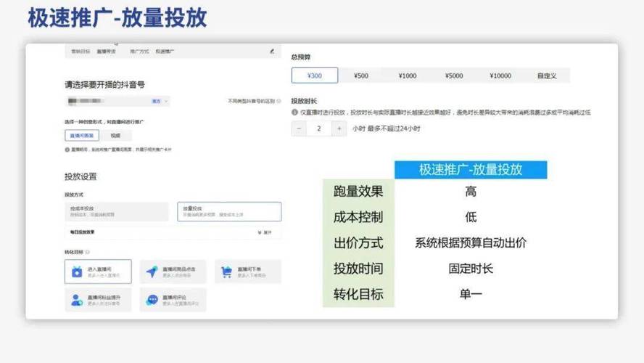The width and height of the screenshot is (644, 363).
Task: Select the 直播间下单 shopping cart goal
Action: pos(248,272)
